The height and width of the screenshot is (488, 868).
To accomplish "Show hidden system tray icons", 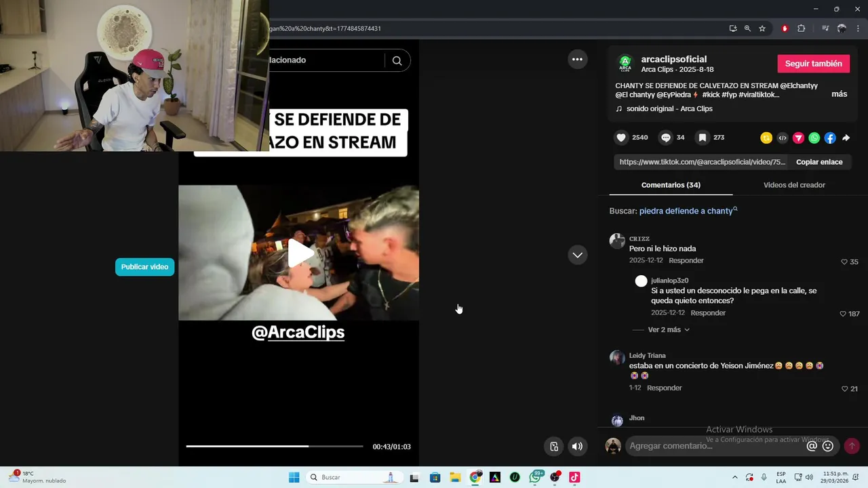I will (x=735, y=477).
